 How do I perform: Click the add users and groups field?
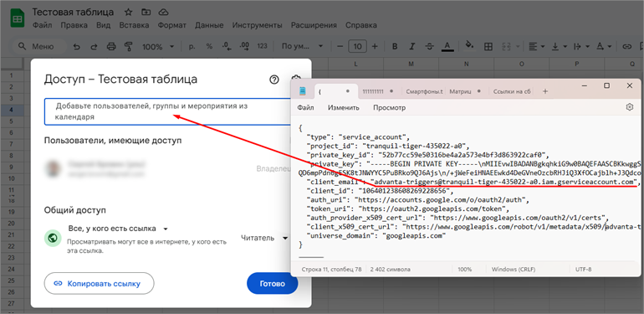[x=167, y=111]
